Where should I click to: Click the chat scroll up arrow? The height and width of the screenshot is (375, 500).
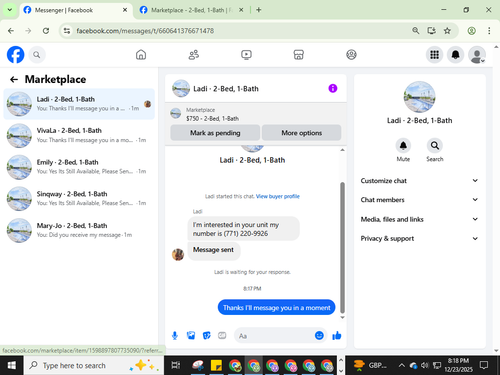[x=342, y=150]
